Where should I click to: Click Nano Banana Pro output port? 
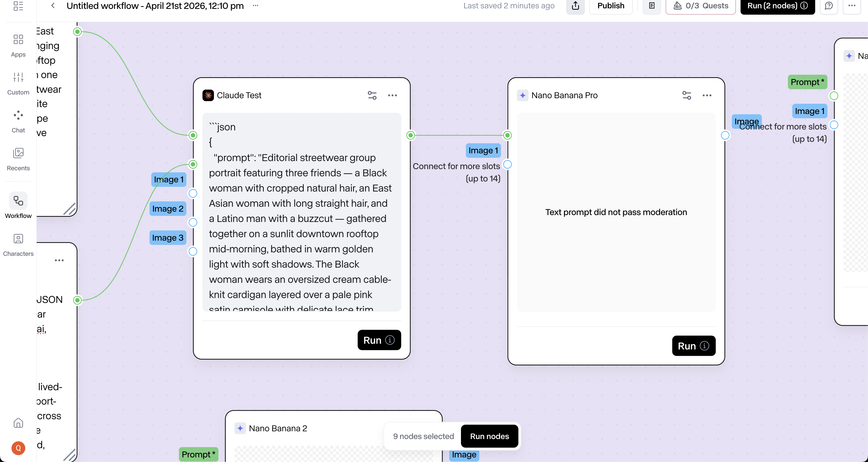pos(725,136)
